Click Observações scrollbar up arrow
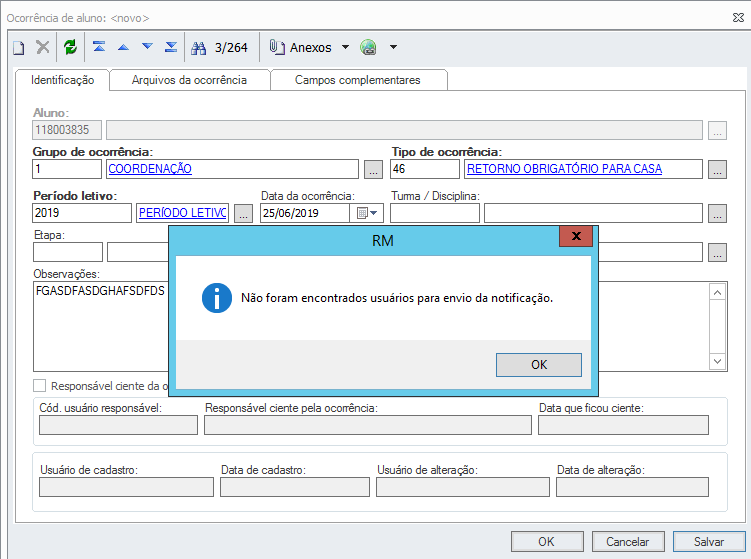 tap(717, 292)
